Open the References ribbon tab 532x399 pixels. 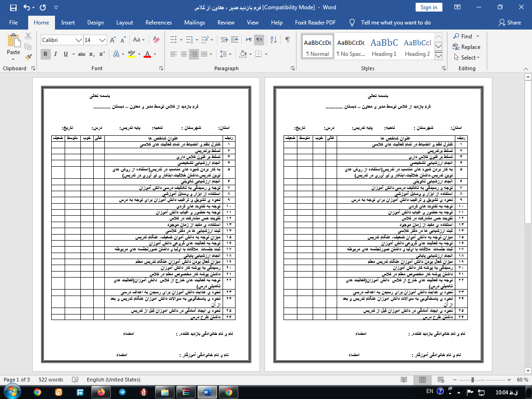point(158,23)
